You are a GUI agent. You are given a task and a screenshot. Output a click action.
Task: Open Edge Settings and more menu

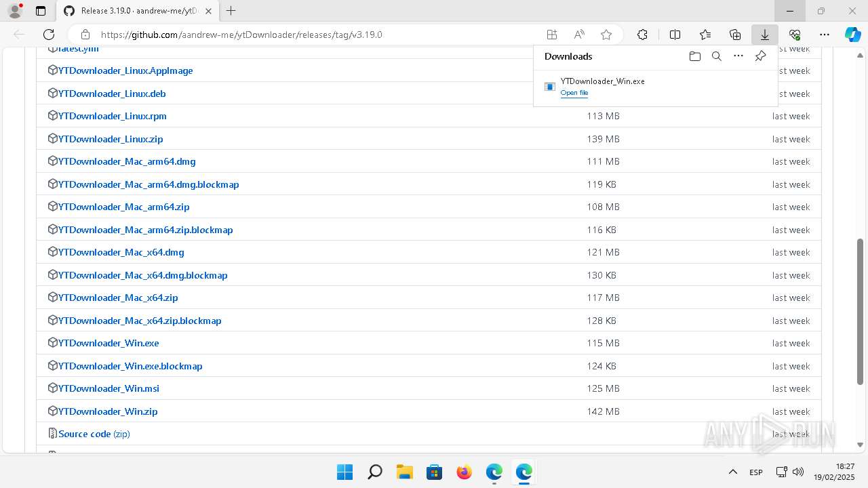coord(825,35)
